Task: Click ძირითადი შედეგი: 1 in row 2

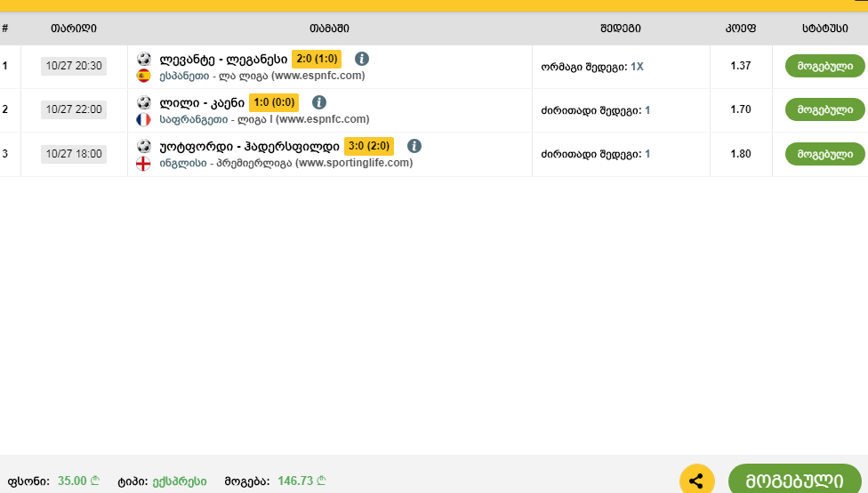Action: click(596, 110)
